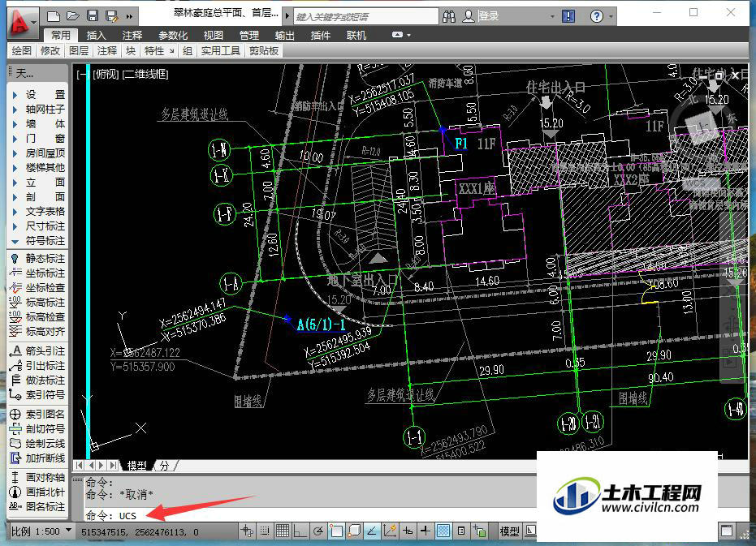Click the [俯视] viewport view label

pos(106,74)
